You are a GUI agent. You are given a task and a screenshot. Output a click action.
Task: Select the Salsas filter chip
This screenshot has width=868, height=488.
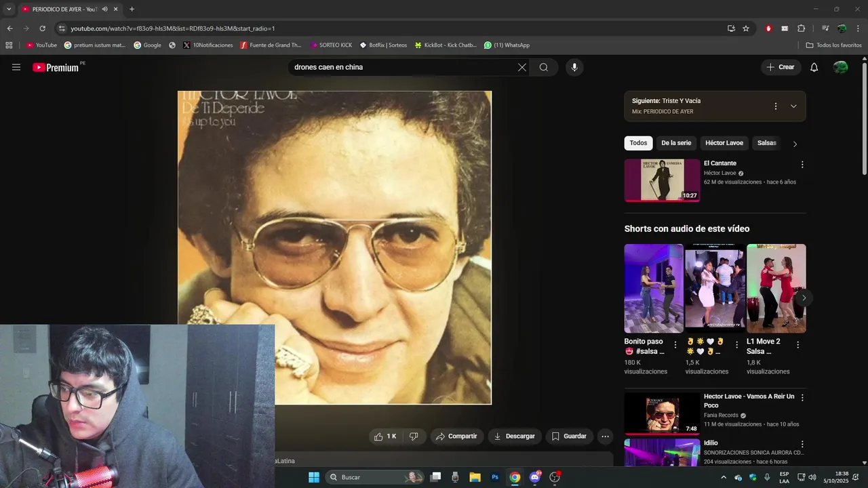pyautogui.click(x=766, y=143)
